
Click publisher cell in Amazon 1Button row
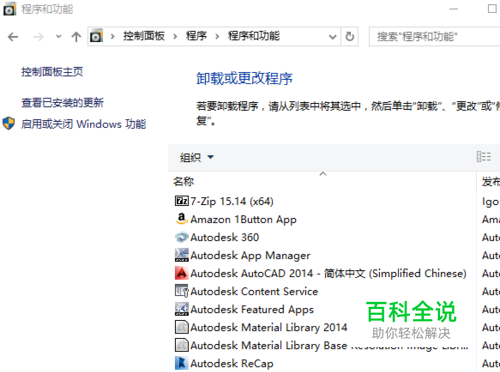tap(491, 219)
